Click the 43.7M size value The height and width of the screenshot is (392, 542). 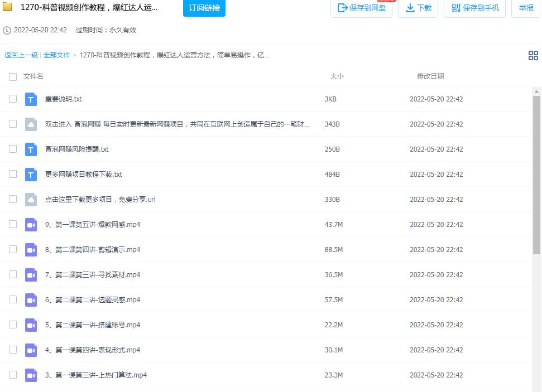click(x=334, y=225)
